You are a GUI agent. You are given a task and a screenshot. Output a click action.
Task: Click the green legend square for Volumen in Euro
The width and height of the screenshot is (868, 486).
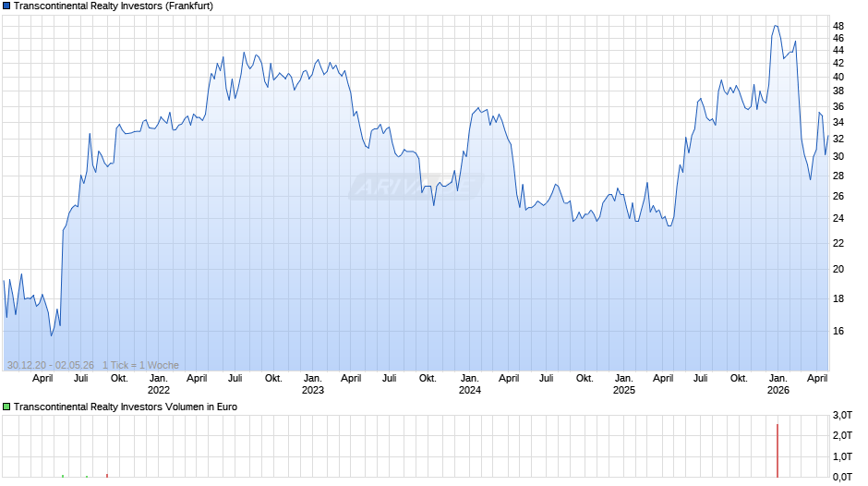coord(6,407)
